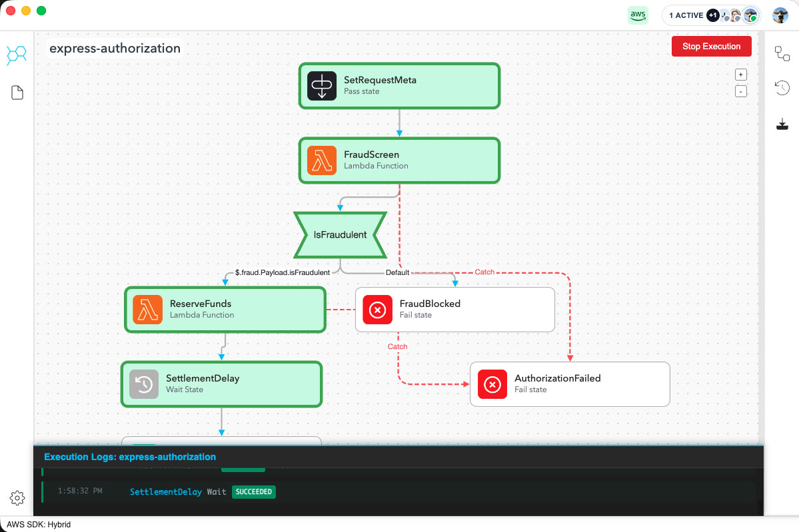
Task: Click the FraudScreen node label
Action: click(371, 154)
